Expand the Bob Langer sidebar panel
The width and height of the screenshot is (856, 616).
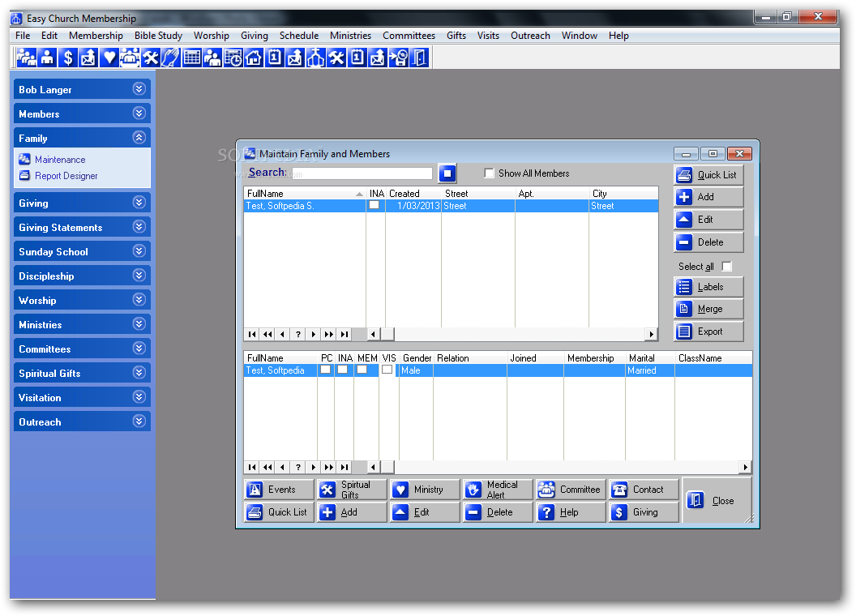(82, 89)
